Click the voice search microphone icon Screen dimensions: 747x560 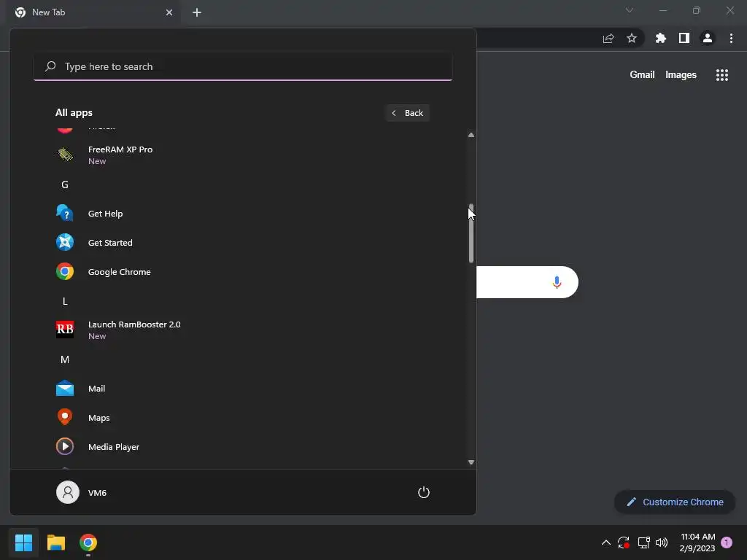click(557, 282)
